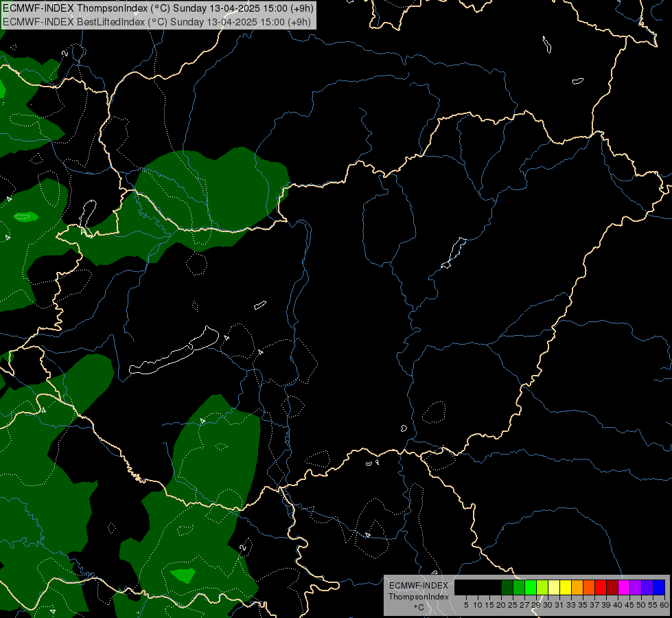Click the legend tick value '55'

653,605
